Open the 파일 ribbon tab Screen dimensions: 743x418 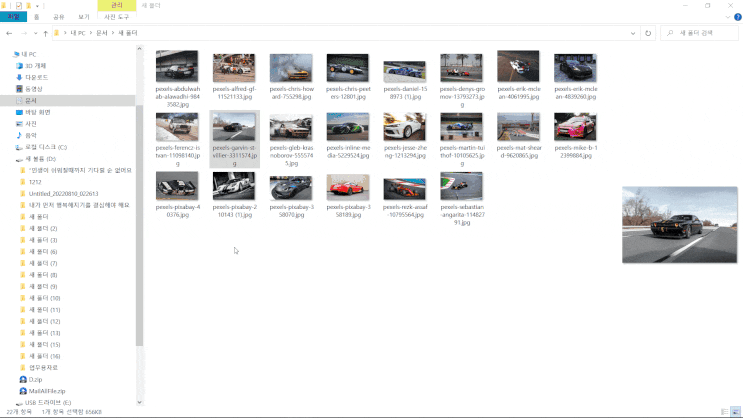pyautogui.click(x=13, y=17)
